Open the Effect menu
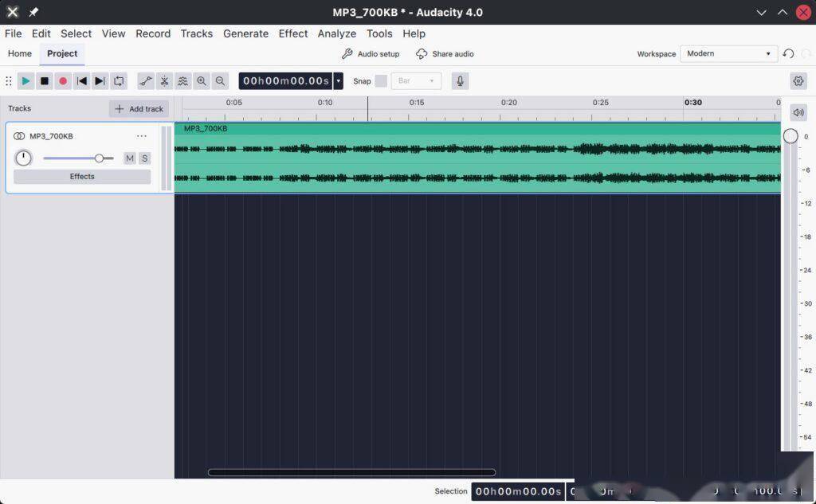The image size is (816, 504). (293, 33)
